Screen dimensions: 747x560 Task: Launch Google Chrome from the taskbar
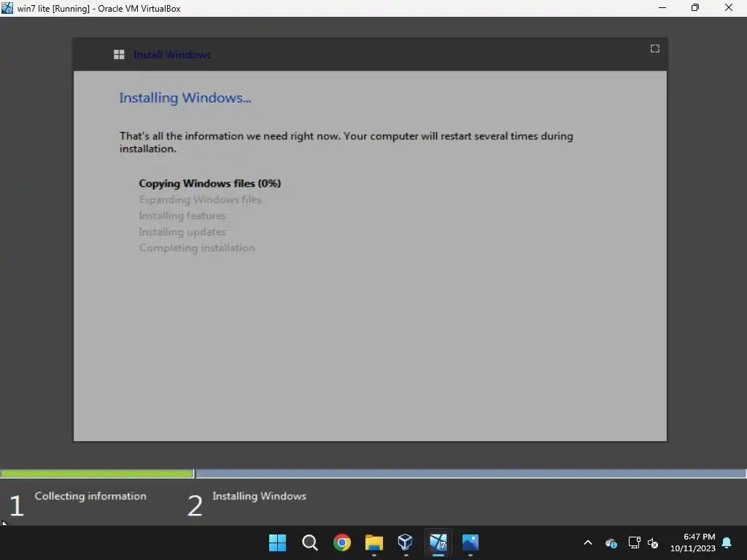[341, 542]
